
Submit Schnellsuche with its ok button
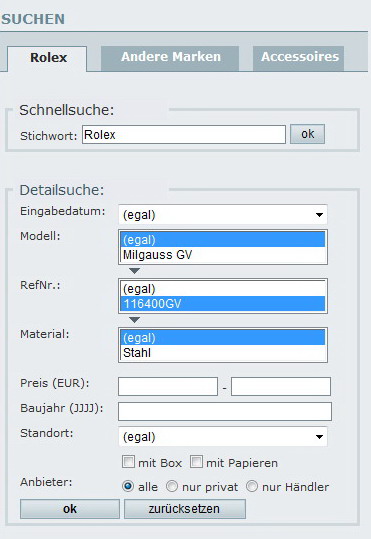[307, 134]
